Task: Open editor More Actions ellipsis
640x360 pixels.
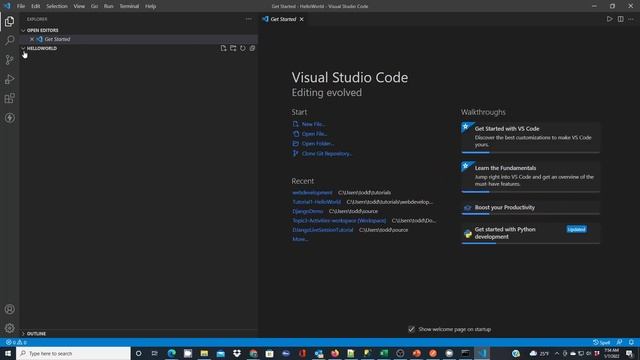Action: tap(631, 19)
